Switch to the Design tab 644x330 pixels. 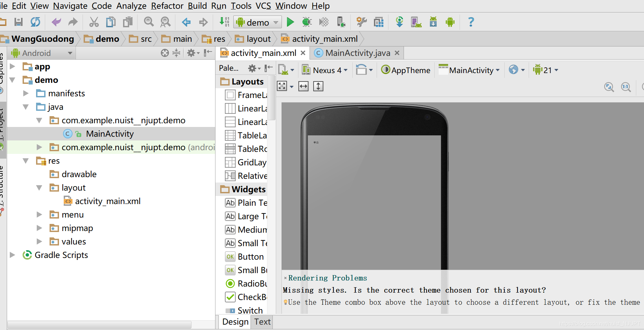click(235, 322)
